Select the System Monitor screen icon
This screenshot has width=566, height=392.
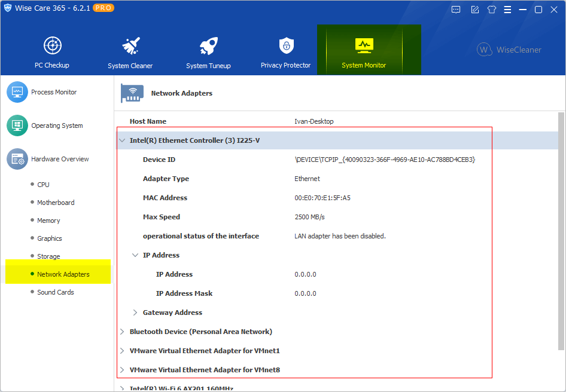(364, 45)
